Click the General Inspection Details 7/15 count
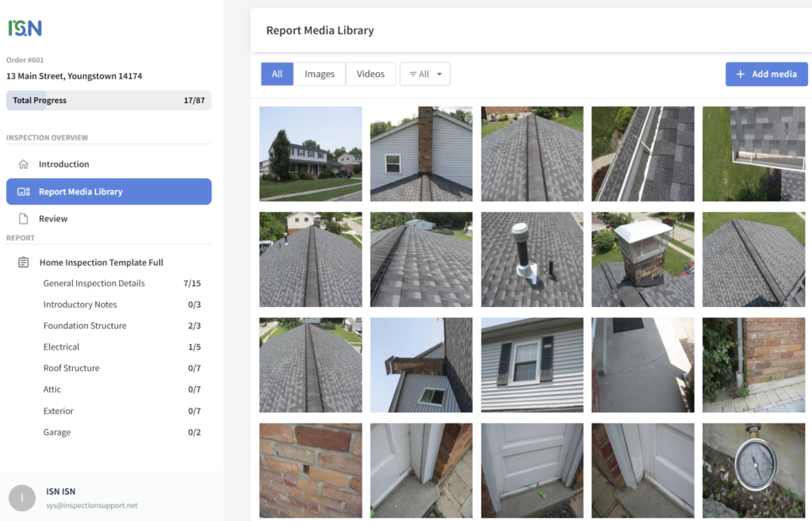The height and width of the screenshot is (521, 812). (192, 283)
